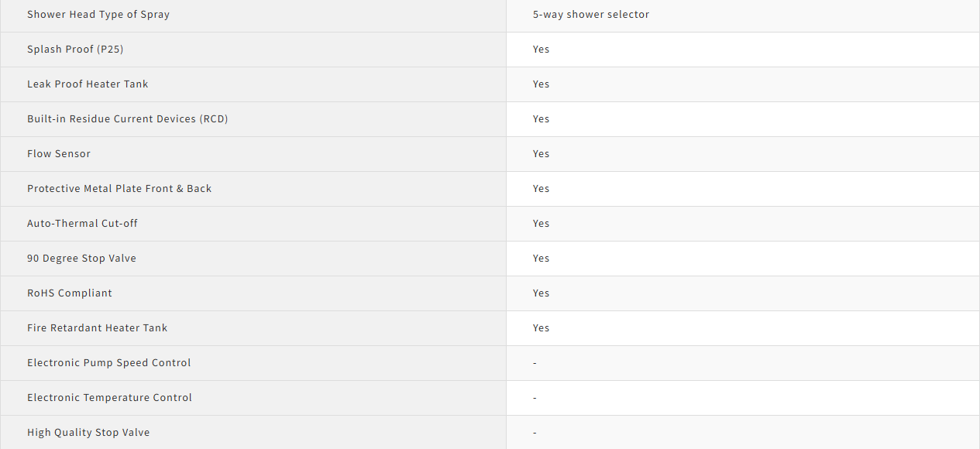Click the Electronic Temperature Control label
Screen dimensions: 980x449
[x=109, y=398]
